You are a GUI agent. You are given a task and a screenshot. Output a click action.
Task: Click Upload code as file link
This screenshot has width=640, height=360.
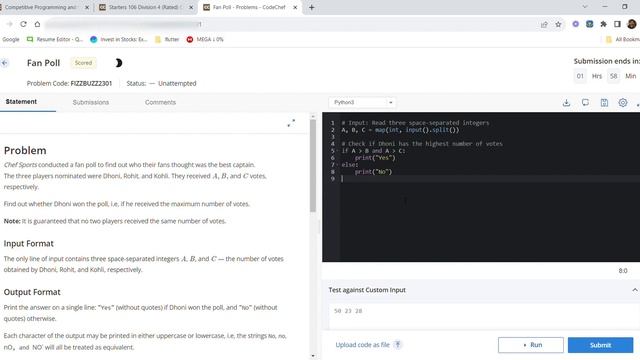362,345
